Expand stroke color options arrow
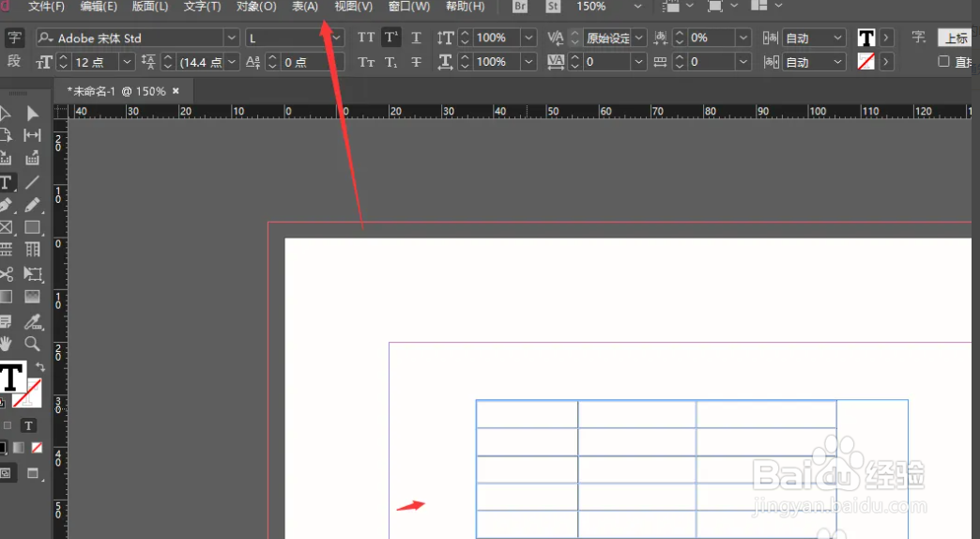Viewport: 980px width, 539px height. click(x=885, y=62)
